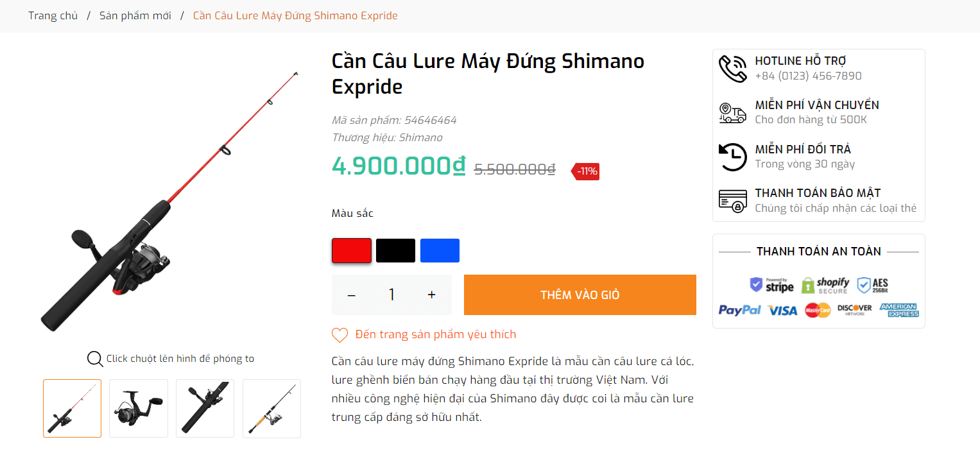Click the Visa payment logo
The image size is (980, 471).
(x=783, y=310)
